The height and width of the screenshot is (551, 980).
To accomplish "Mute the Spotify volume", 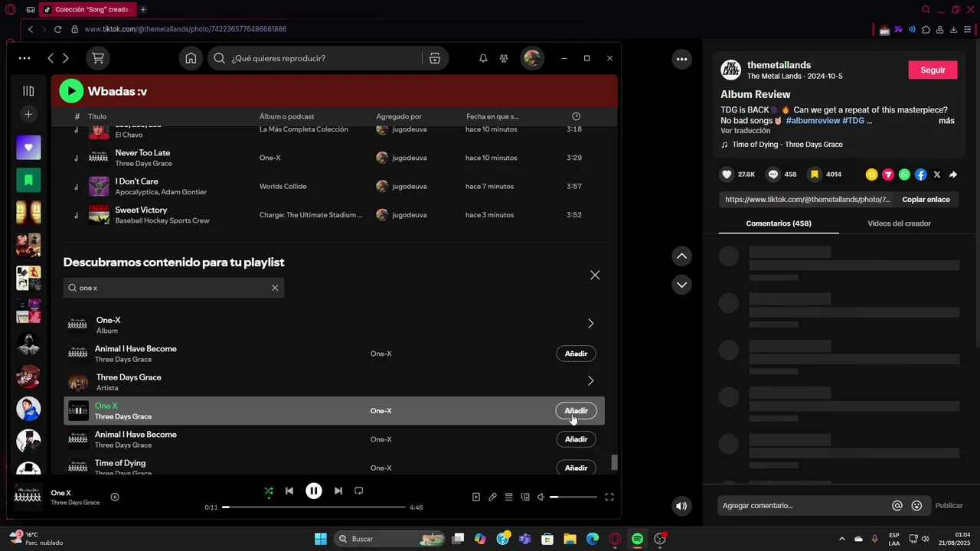I will coord(541,497).
